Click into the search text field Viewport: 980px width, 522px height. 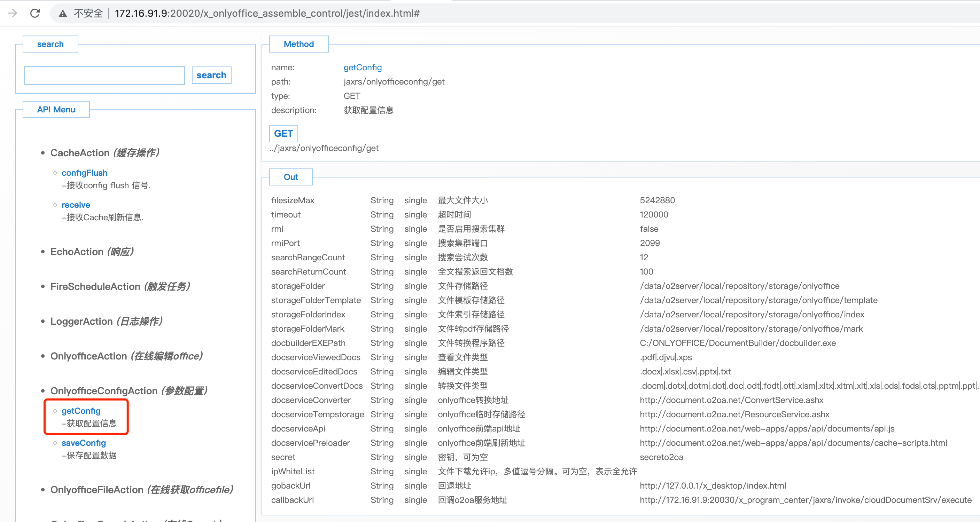coord(104,75)
